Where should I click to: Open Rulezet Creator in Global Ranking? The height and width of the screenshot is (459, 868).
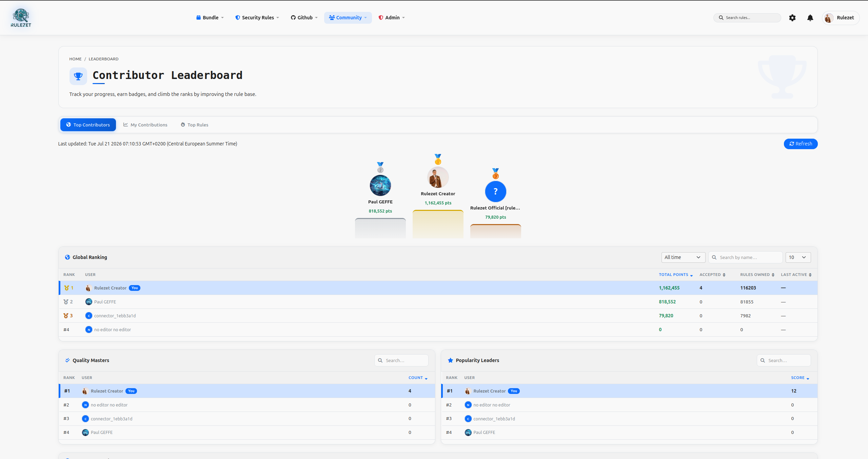click(110, 288)
